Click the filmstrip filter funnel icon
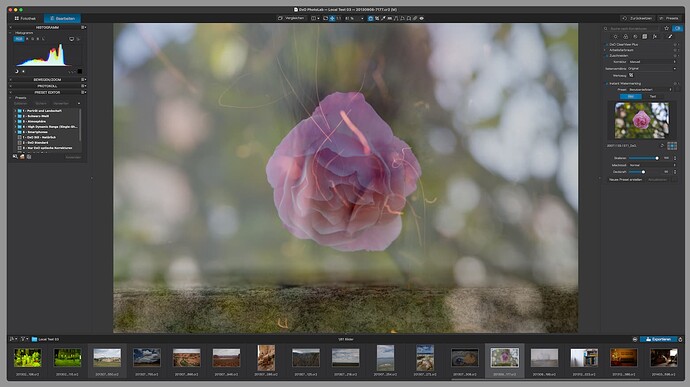Image resolution: width=690 pixels, height=387 pixels. [22, 339]
